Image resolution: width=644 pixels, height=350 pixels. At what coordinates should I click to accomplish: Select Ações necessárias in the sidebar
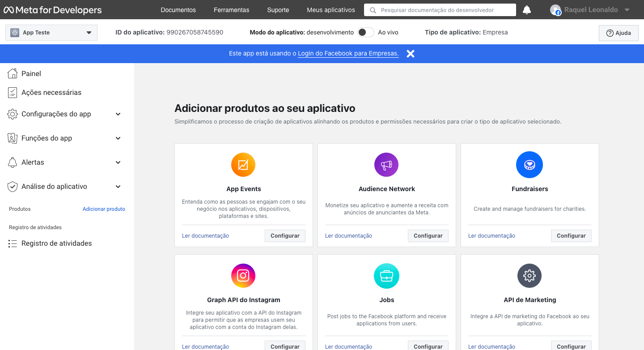pos(51,92)
